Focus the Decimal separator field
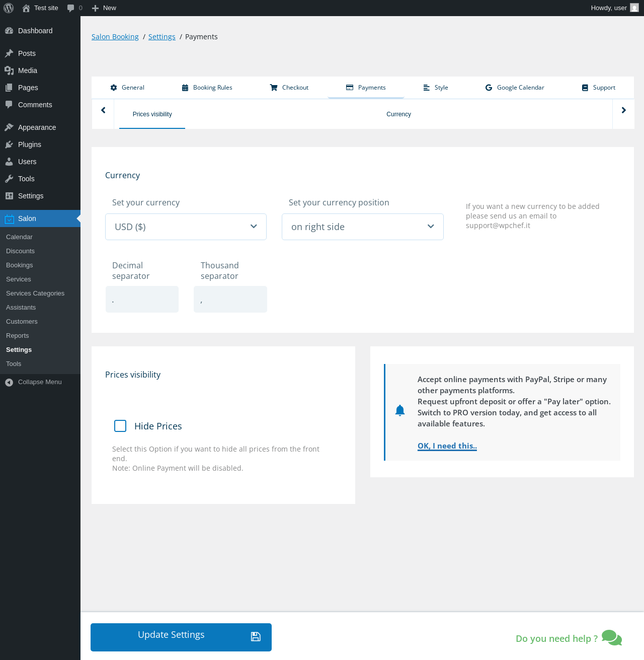This screenshot has width=644, height=660. 142,299
